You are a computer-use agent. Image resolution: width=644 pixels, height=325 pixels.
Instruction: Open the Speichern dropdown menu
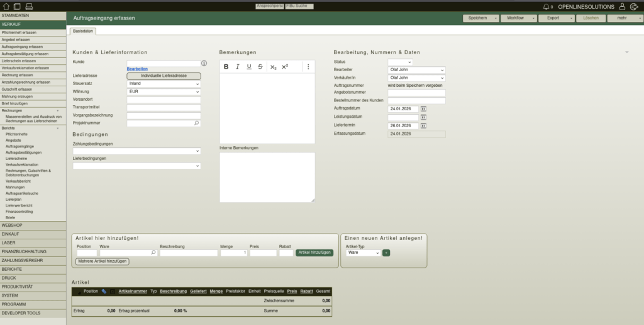pyautogui.click(x=481, y=18)
